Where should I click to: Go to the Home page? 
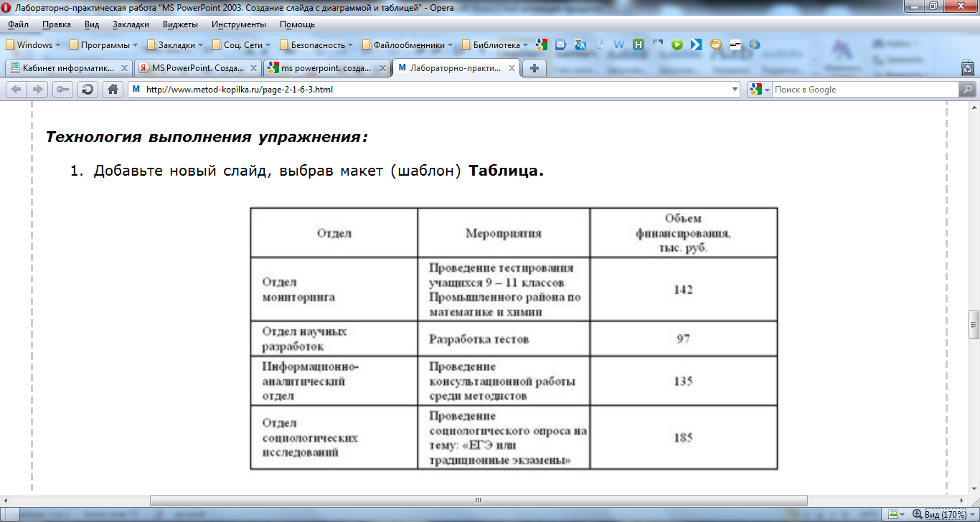tap(112, 90)
